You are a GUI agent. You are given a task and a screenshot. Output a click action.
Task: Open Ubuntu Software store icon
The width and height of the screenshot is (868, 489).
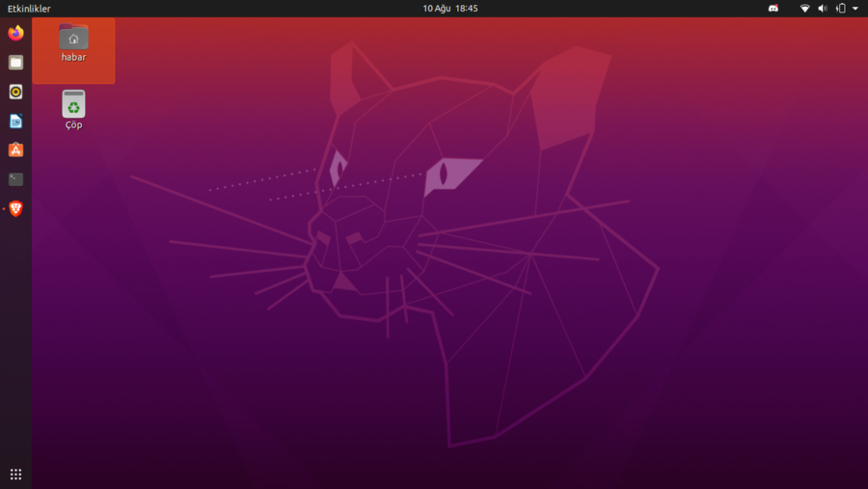pos(15,150)
